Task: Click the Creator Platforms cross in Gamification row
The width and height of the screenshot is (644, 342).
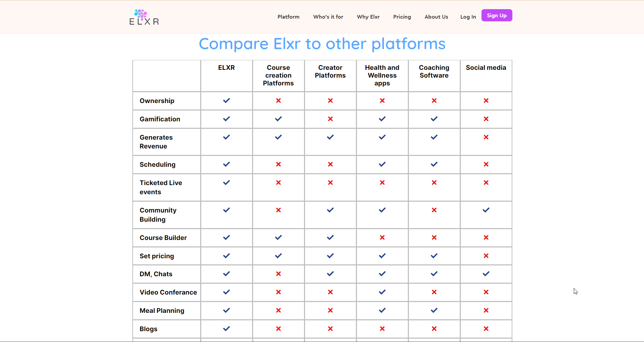Action: (x=330, y=119)
